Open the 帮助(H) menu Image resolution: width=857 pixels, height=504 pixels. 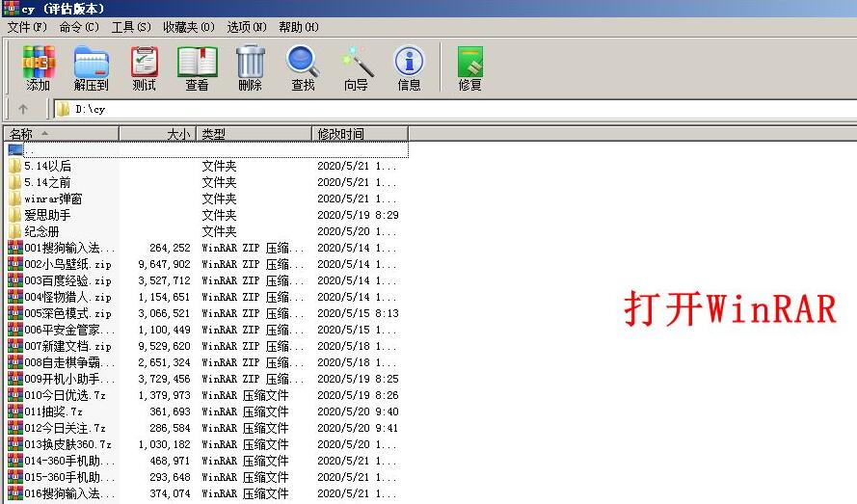pyautogui.click(x=299, y=27)
